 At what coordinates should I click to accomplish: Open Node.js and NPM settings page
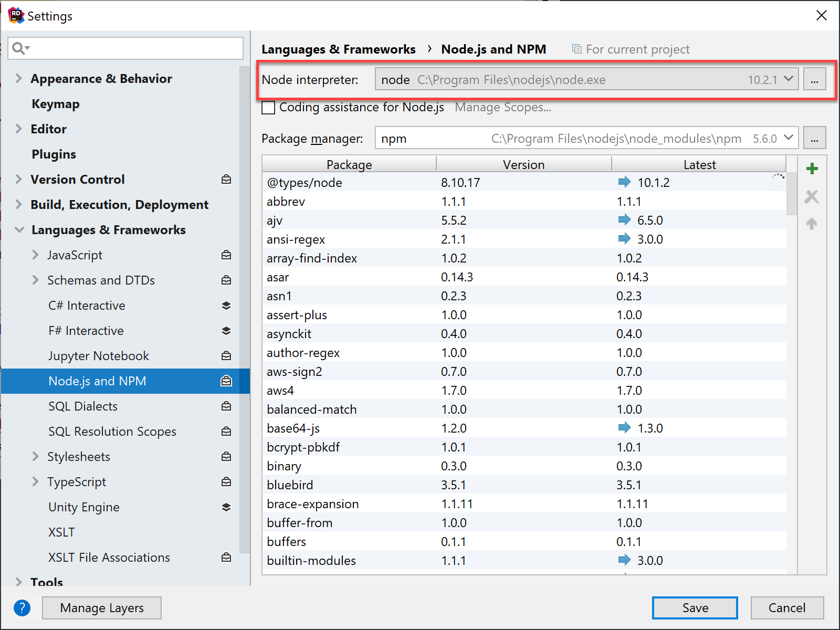[125, 381]
